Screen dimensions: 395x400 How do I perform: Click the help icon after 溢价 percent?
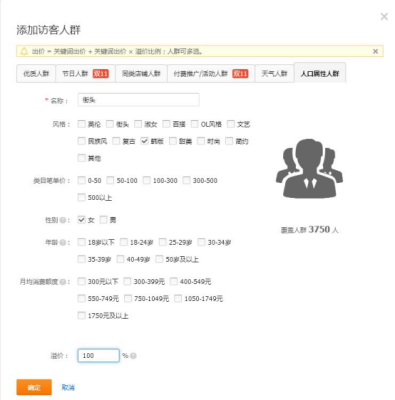133,356
